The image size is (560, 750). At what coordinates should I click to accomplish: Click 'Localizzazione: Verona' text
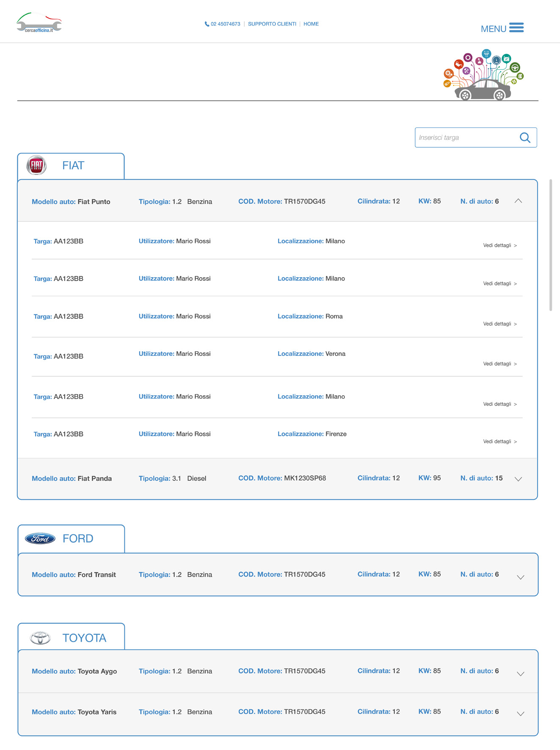point(312,354)
